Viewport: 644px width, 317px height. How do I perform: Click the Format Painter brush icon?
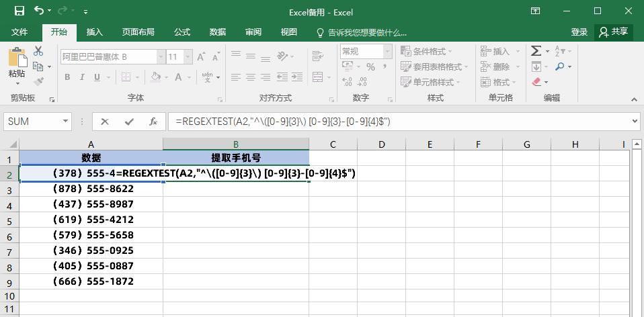coord(38,82)
